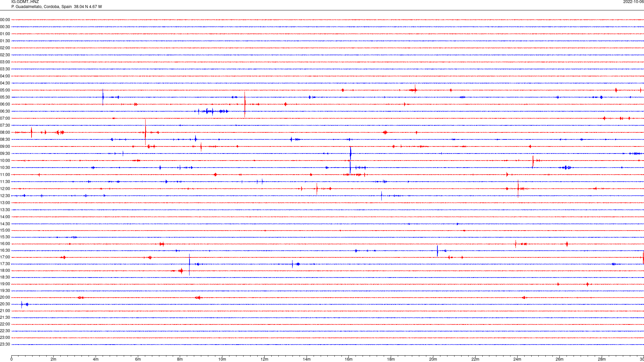
Task: Click the blue event cluster on 06:30 trace
Action: click(x=212, y=111)
